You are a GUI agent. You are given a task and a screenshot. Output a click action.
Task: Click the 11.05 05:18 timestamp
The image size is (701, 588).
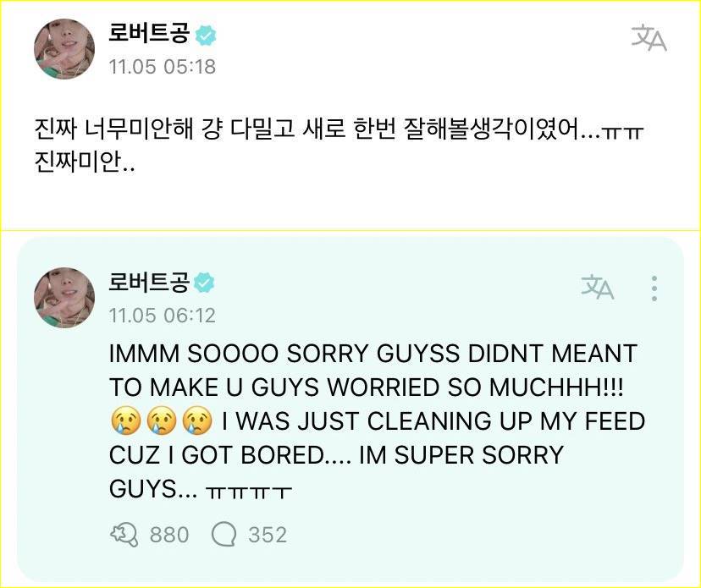[163, 67]
